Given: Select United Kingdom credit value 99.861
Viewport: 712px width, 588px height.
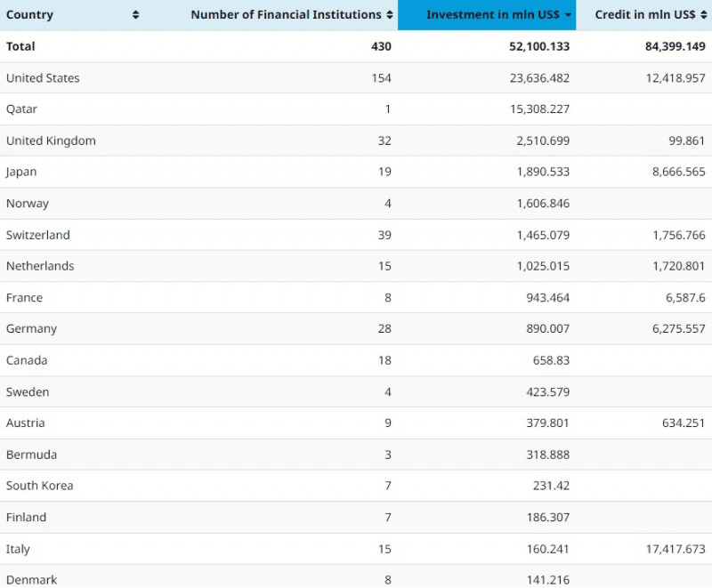Looking at the screenshot, I should click(686, 141).
